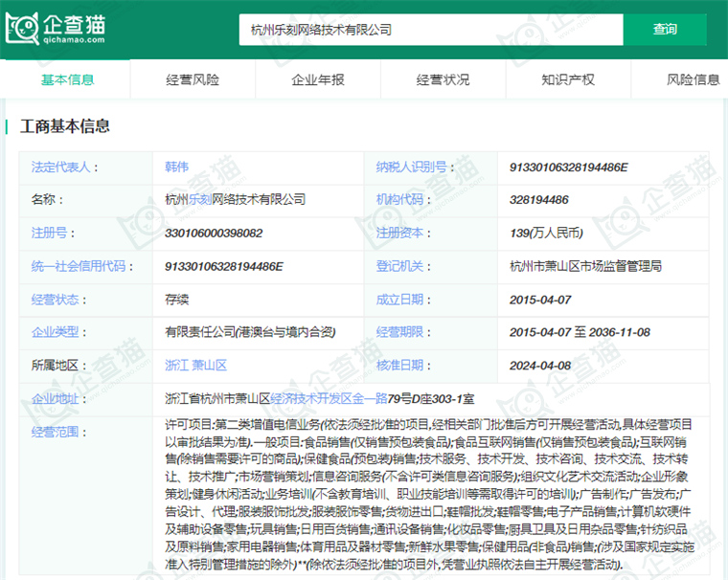Select organization code 328194486
The width and height of the screenshot is (728, 580).
[x=539, y=200]
